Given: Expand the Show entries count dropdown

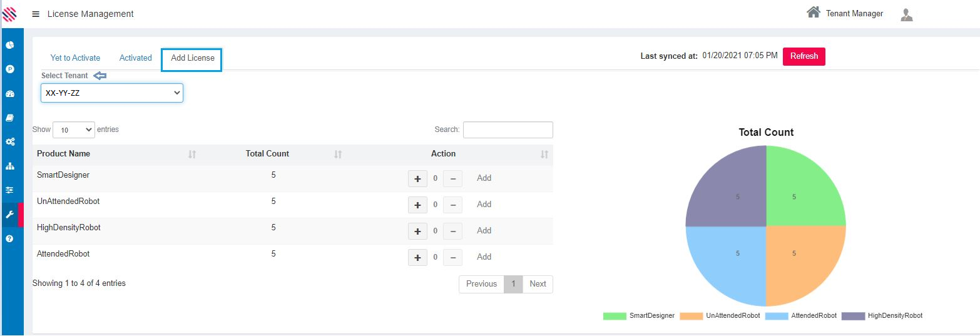Looking at the screenshot, I should click(74, 130).
